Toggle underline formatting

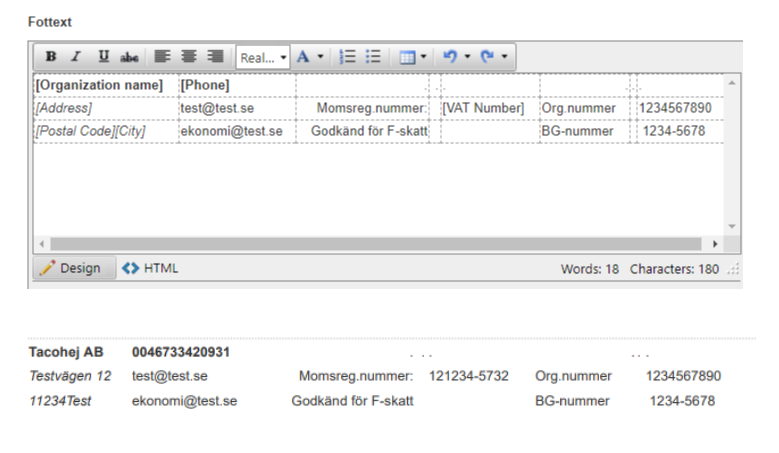[103, 57]
